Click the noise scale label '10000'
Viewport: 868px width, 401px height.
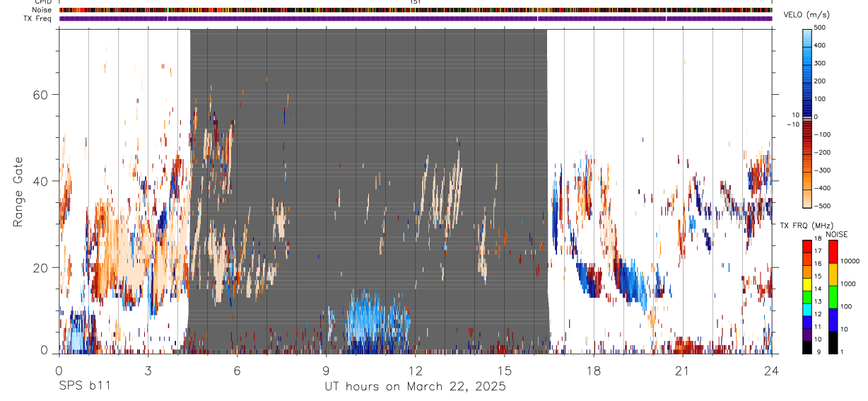pos(849,261)
